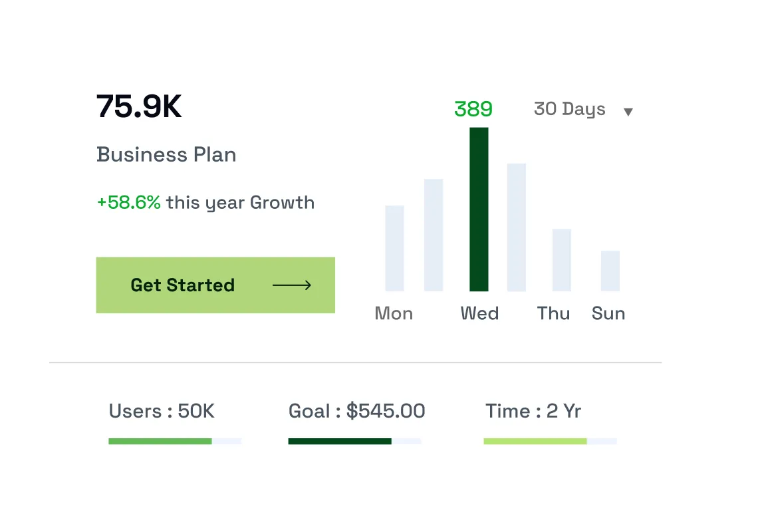Click the Goal : $545.00 label
This screenshot has height=532, width=762.
point(356,411)
